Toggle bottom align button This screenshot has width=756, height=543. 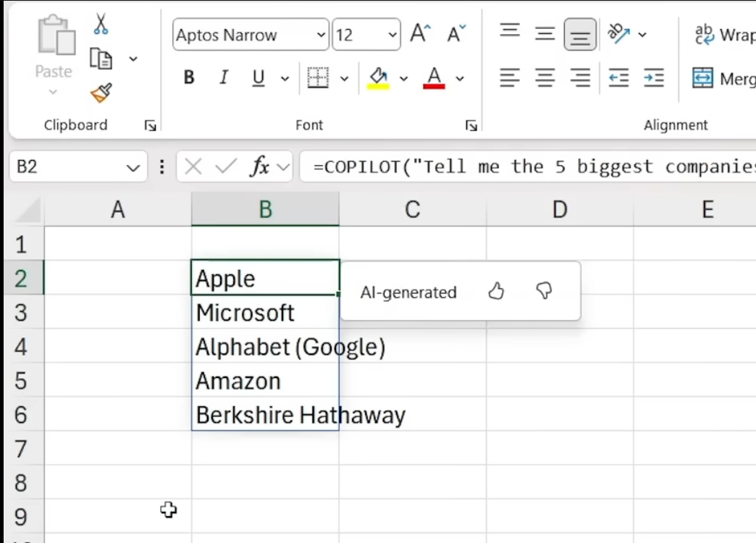tap(580, 34)
